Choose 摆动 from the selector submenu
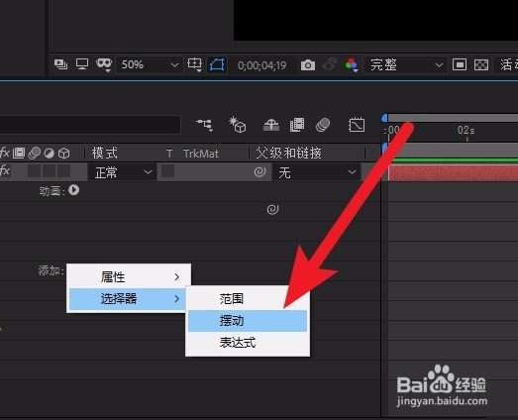Image resolution: width=518 pixels, height=420 pixels. click(248, 321)
